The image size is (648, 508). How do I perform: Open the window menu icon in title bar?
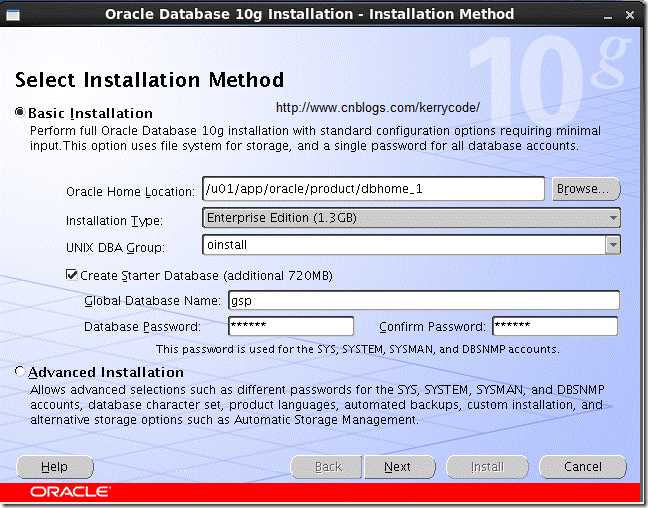(13, 15)
